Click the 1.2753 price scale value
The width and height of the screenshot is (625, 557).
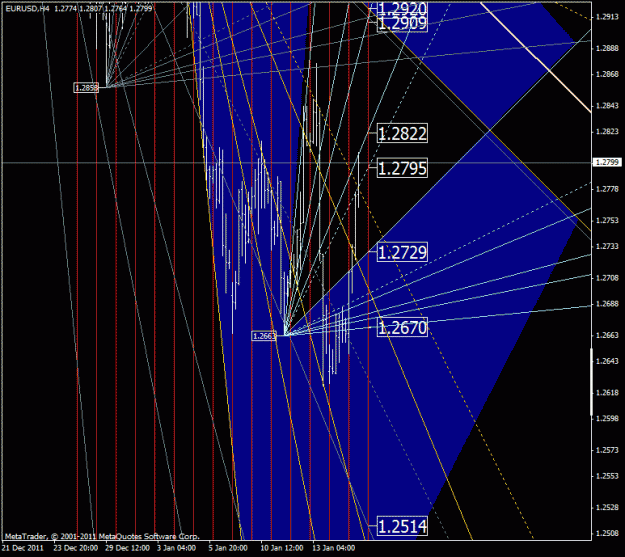[607, 220]
